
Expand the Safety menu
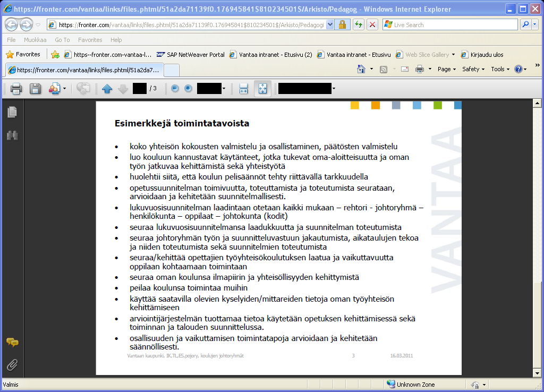473,69
